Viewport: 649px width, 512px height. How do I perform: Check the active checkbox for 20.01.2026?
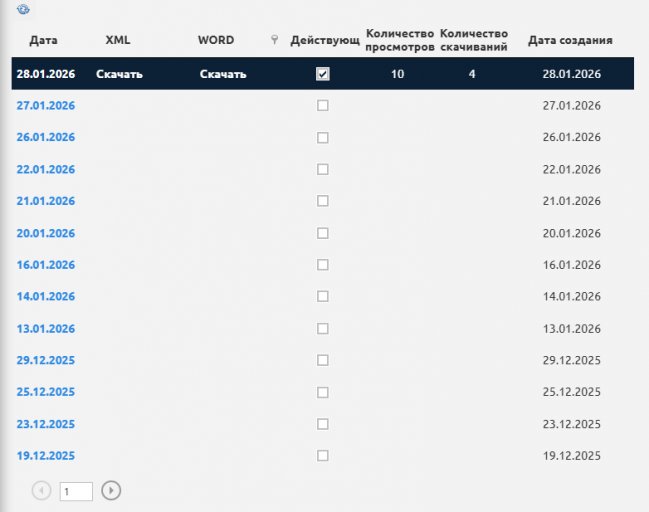click(323, 233)
